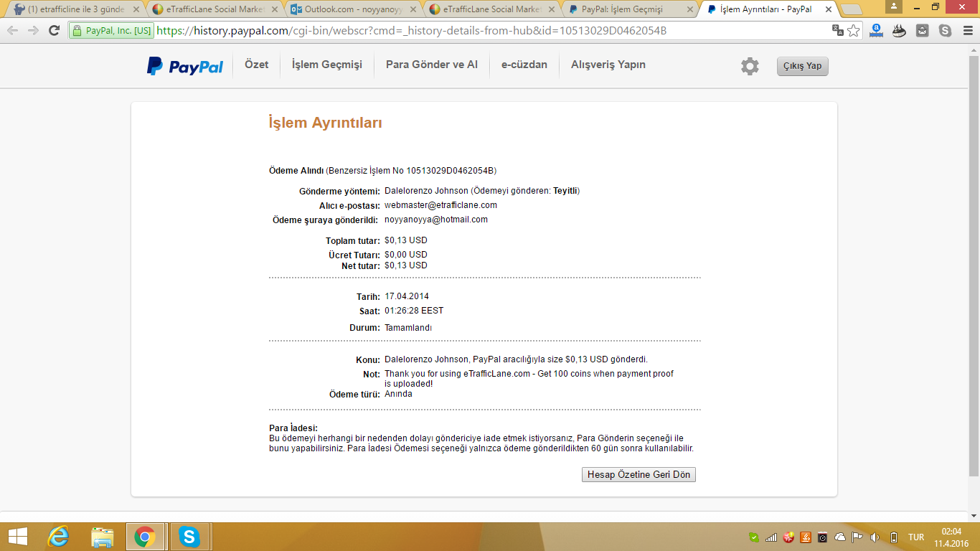Open a new tab button
The height and width of the screenshot is (551, 980).
[852, 9]
